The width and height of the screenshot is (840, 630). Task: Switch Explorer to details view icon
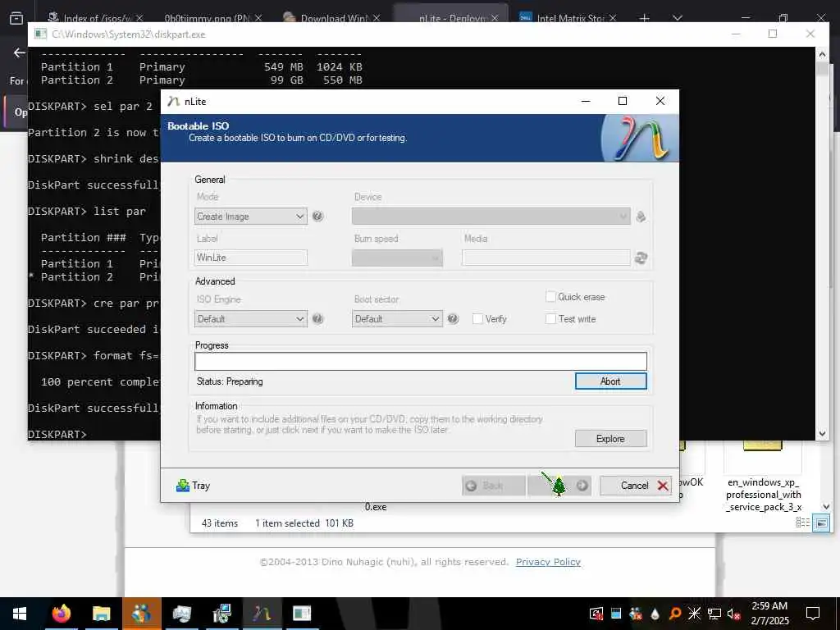coord(802,523)
